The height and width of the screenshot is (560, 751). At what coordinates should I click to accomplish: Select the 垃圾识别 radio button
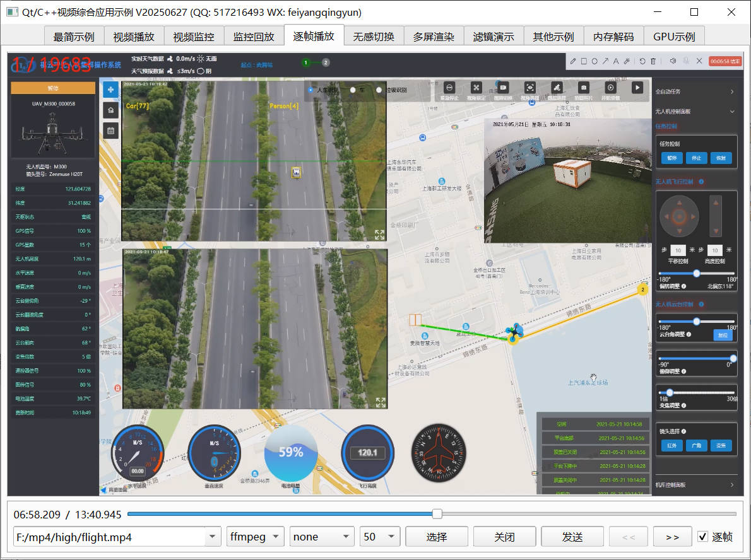tap(379, 90)
